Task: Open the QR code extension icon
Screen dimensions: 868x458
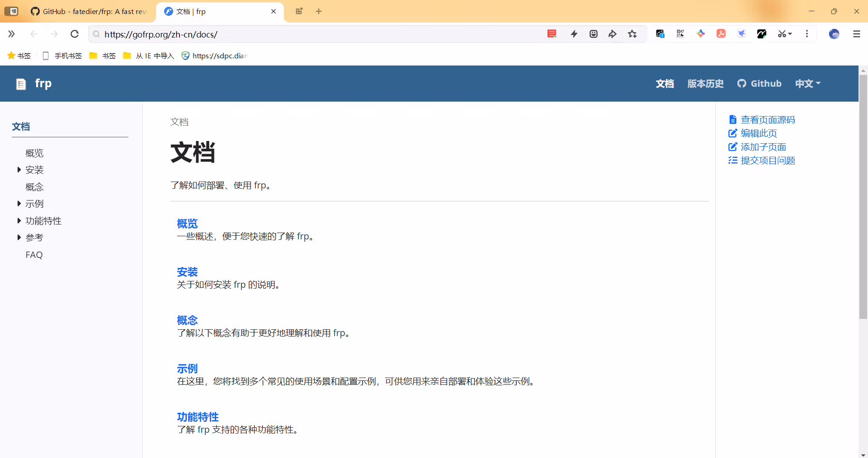Action: coord(680,34)
